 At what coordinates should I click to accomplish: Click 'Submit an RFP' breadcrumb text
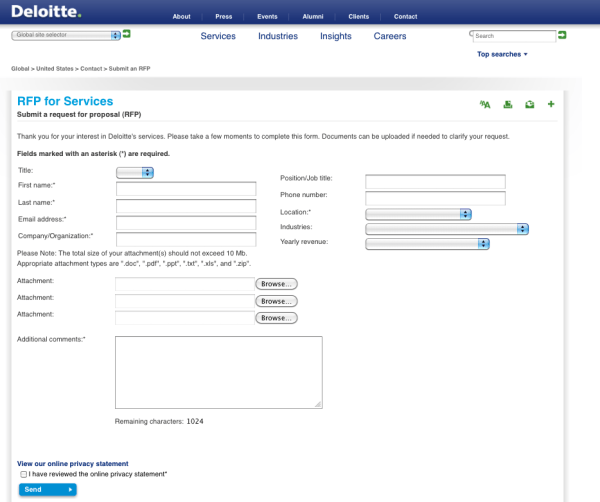pyautogui.click(x=129, y=69)
